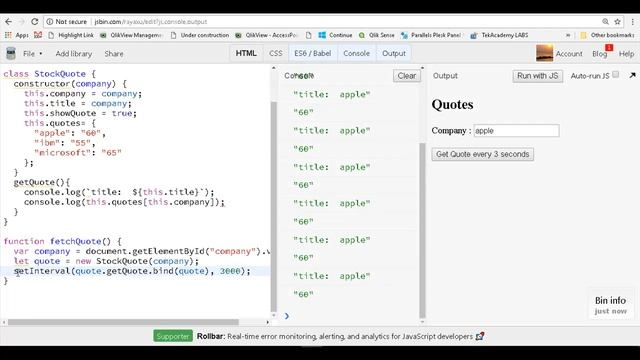Open the Rollbar error monitoring ad link
This screenshot has width=640, height=360.
[335, 336]
